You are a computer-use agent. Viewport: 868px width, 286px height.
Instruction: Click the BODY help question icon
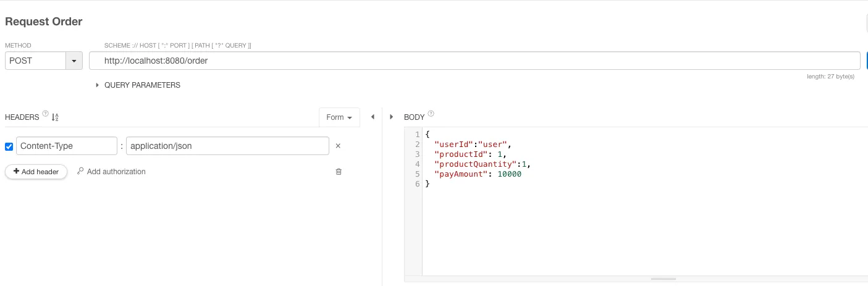pos(431,114)
